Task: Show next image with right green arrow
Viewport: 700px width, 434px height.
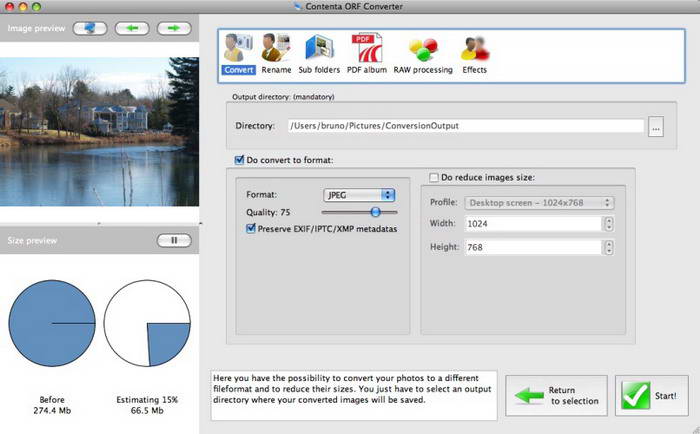Action: coord(174,28)
